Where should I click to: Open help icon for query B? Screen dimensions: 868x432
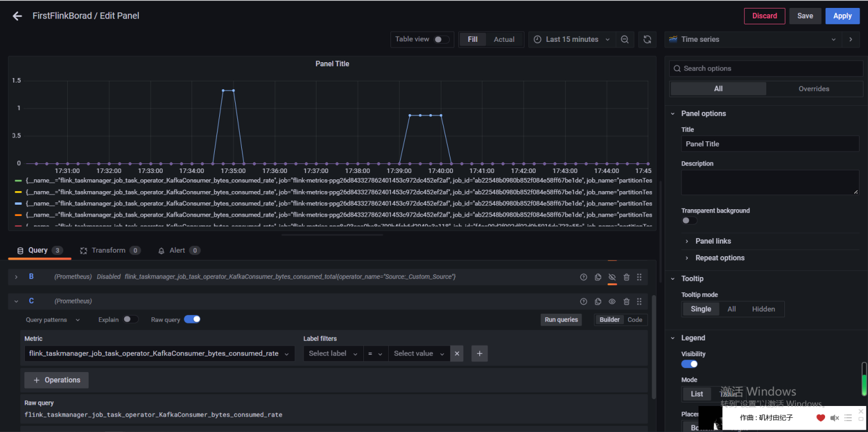point(584,277)
